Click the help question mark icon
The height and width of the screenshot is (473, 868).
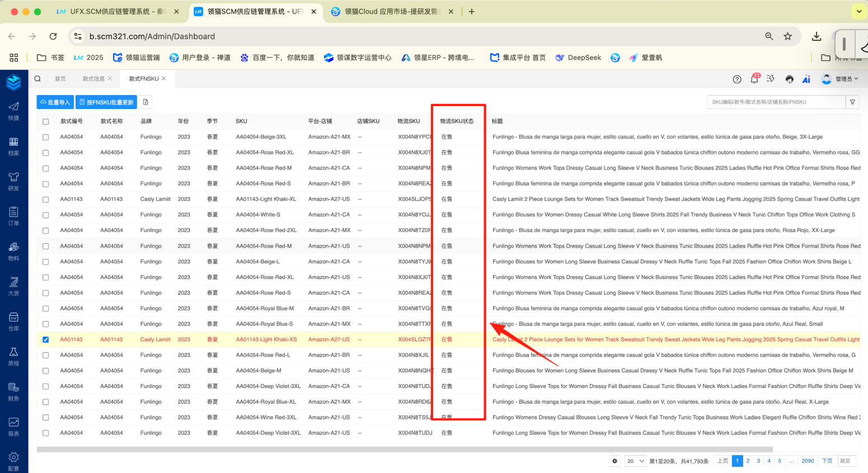pyautogui.click(x=737, y=79)
